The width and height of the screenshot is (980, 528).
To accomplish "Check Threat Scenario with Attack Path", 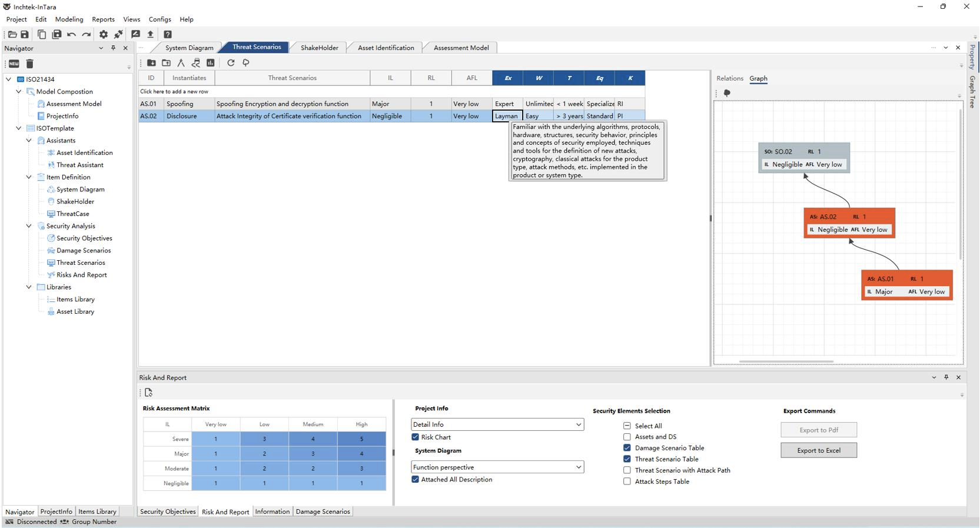I will (627, 470).
